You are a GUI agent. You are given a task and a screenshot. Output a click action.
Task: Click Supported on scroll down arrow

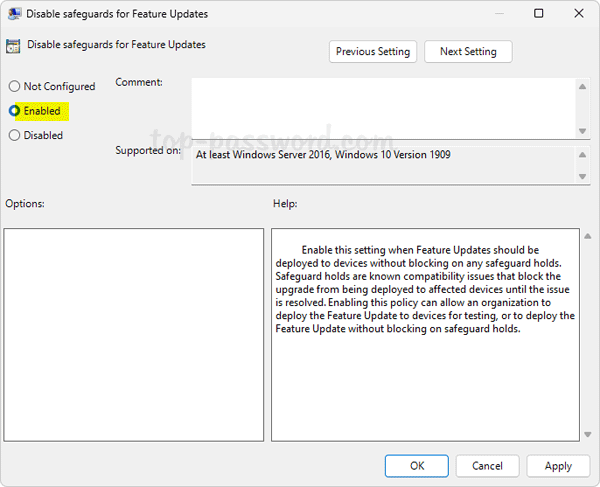[582, 177]
